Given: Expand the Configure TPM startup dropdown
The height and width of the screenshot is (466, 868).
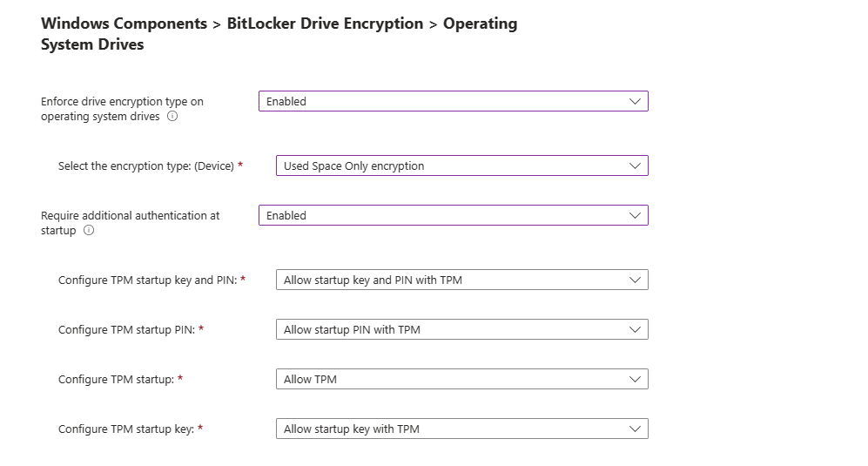Looking at the screenshot, I should point(461,379).
